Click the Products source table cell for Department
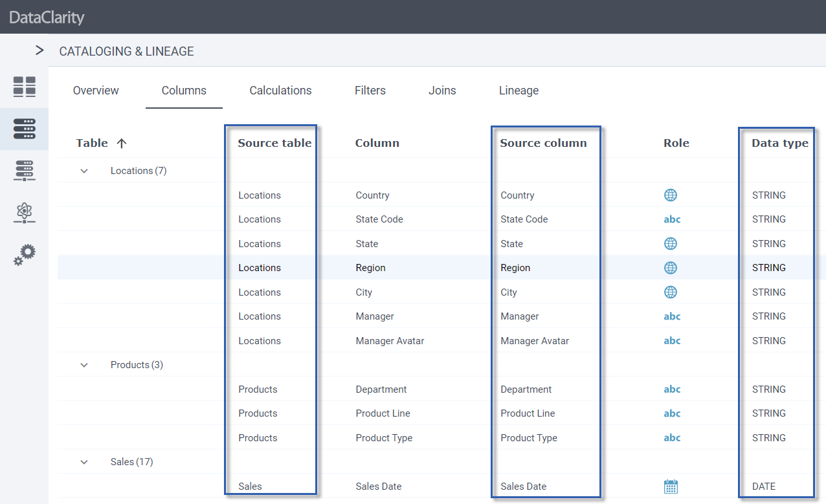 click(x=258, y=389)
